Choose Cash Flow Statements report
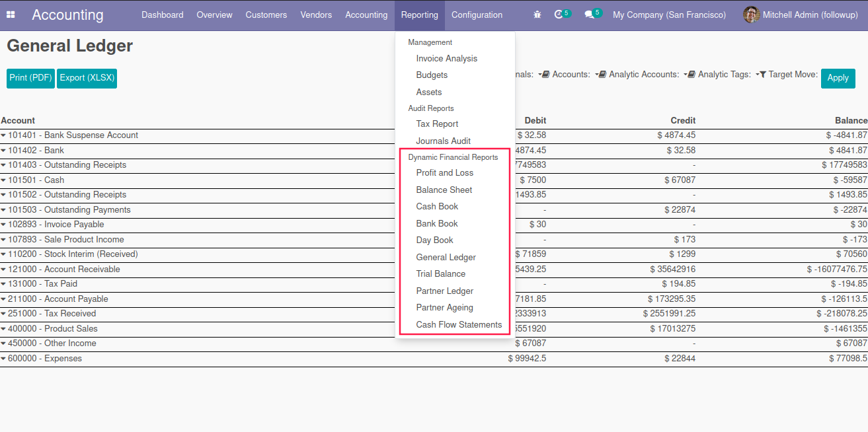The width and height of the screenshot is (868, 432). click(x=459, y=324)
